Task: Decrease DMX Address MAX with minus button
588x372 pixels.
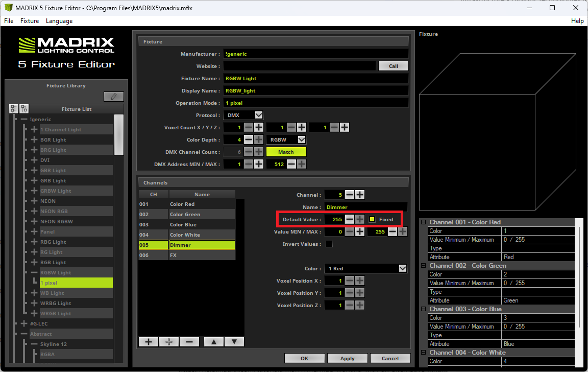Action: 291,164
